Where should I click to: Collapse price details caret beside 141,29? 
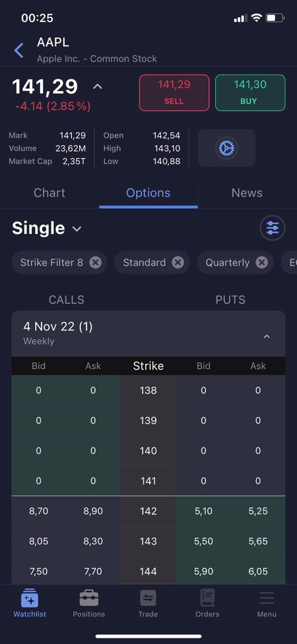click(x=97, y=87)
